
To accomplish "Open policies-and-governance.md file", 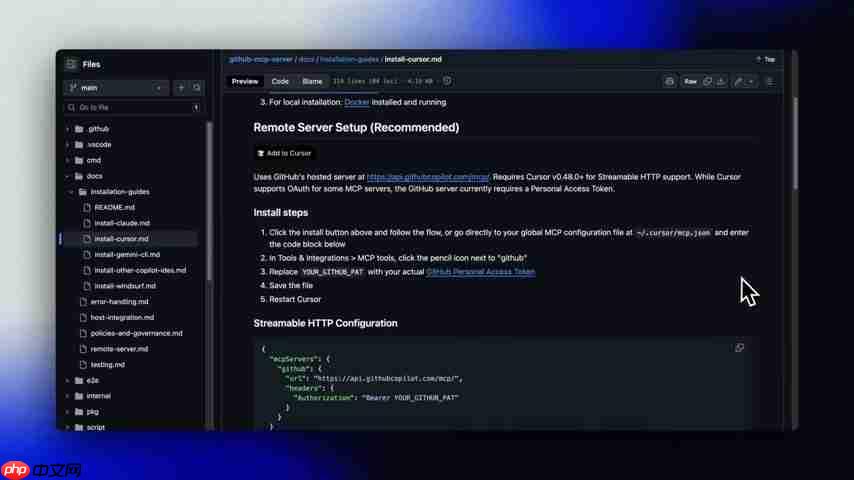I will tap(136, 333).
